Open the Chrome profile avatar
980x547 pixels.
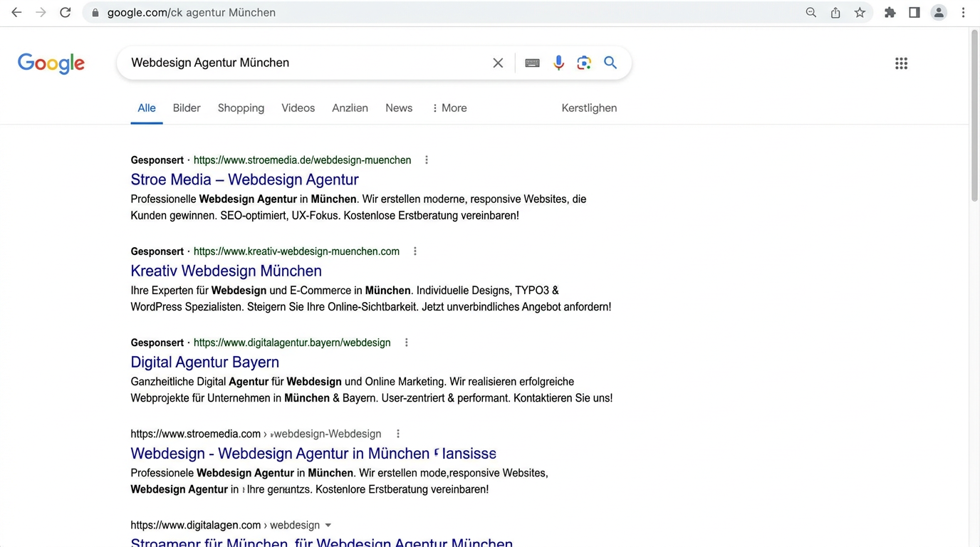point(939,13)
